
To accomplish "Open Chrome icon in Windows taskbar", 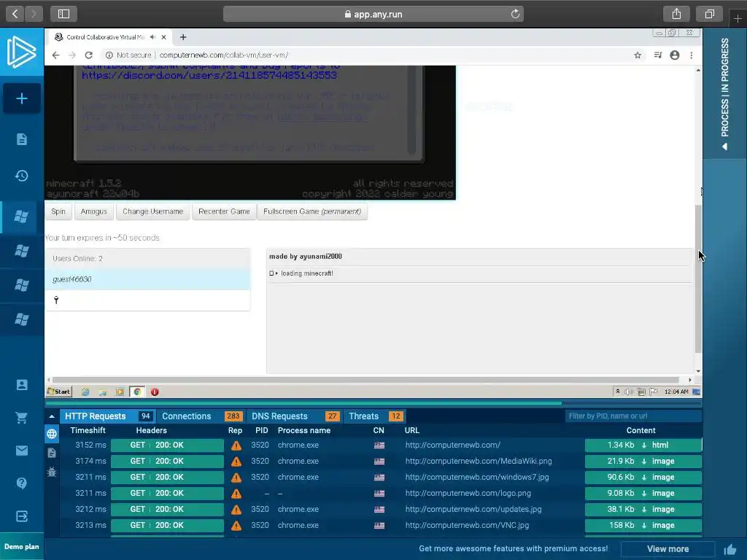I will click(137, 392).
